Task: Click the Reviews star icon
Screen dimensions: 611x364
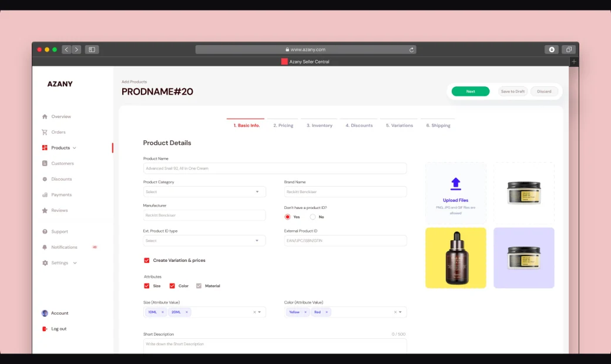Action: click(45, 210)
